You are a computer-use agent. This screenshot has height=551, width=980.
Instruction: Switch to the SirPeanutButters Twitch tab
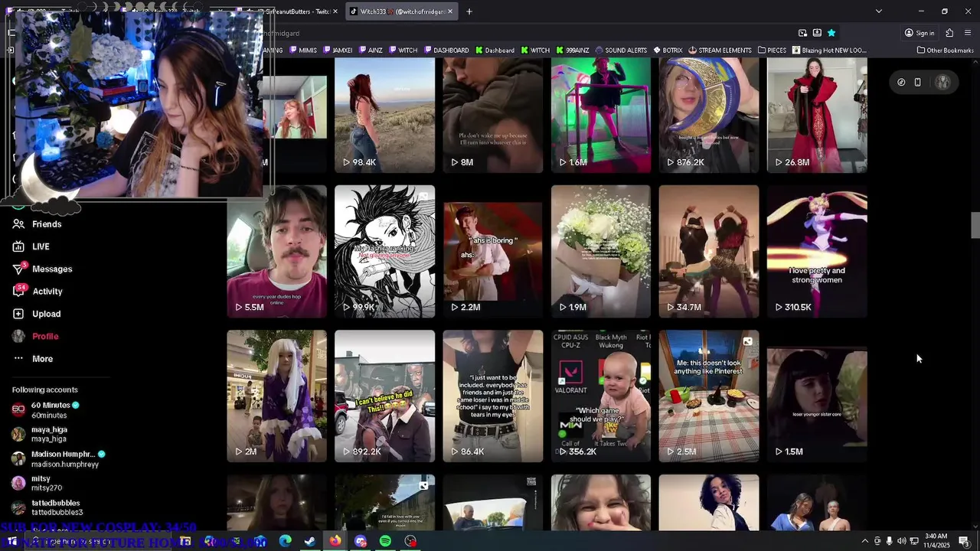299,11
